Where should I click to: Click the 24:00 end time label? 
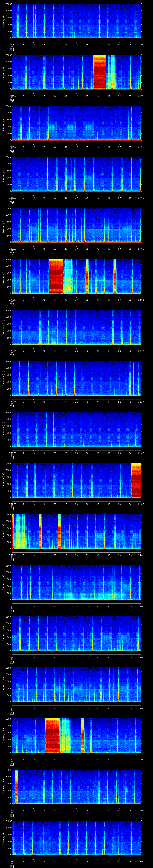tap(141, 96)
